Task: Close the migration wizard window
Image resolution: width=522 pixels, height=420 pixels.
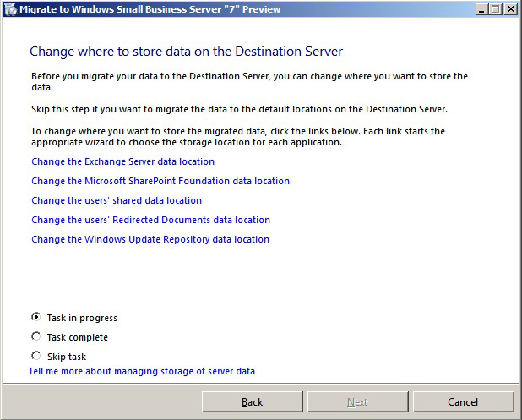Action: (x=510, y=8)
